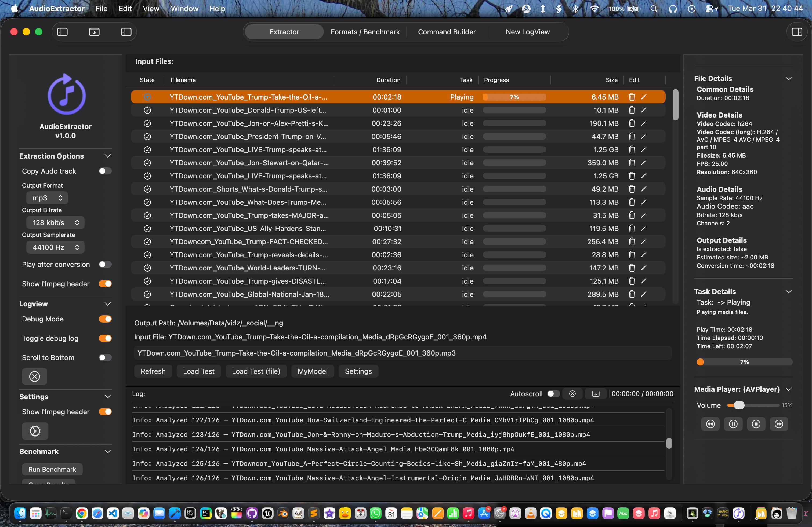
Task: Collapse the File Details section
Action: click(788, 78)
